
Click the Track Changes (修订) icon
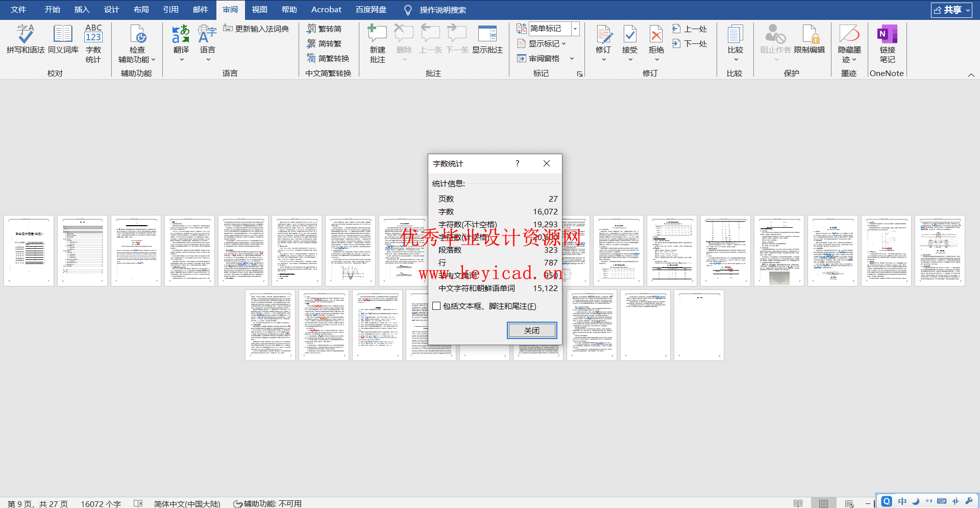tap(604, 39)
